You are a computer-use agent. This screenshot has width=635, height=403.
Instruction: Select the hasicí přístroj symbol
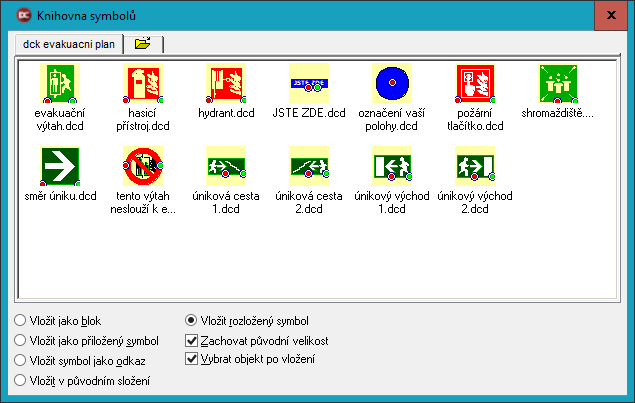140,84
